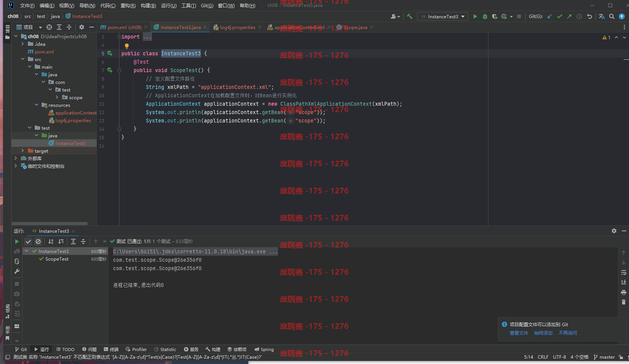
Task: Collapse all test results in the Run panel
Action: point(83,242)
